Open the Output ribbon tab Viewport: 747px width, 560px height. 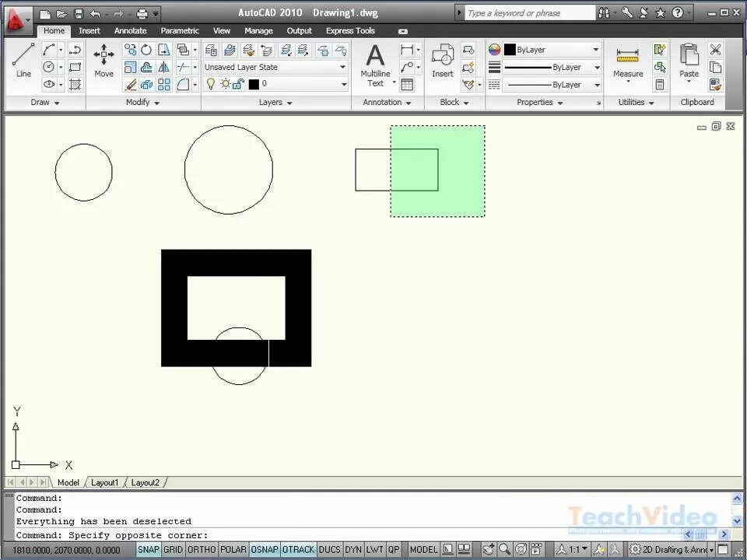pyautogui.click(x=299, y=31)
